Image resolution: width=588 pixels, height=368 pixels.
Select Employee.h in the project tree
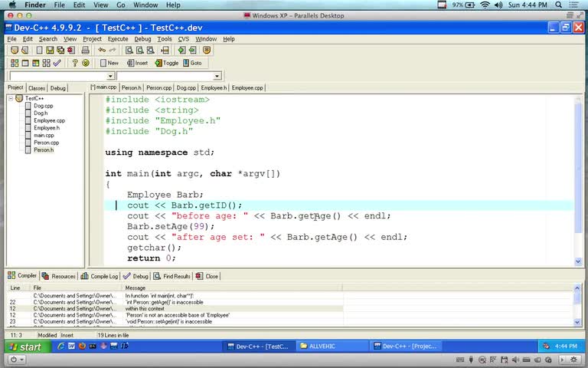47,128
